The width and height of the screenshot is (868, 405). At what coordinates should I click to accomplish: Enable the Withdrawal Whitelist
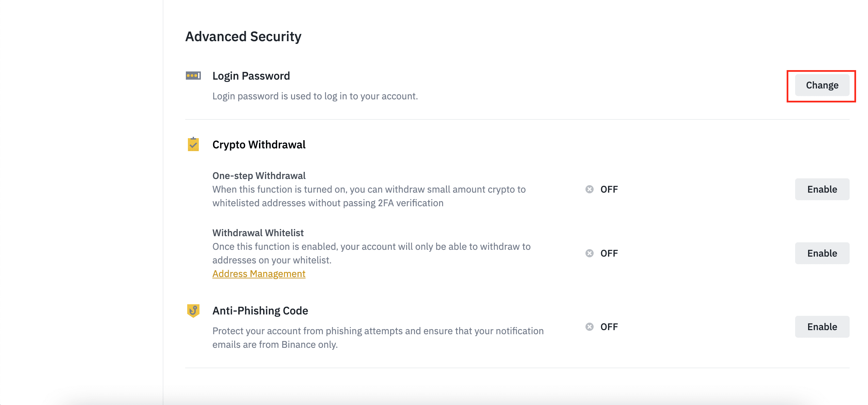pos(822,253)
